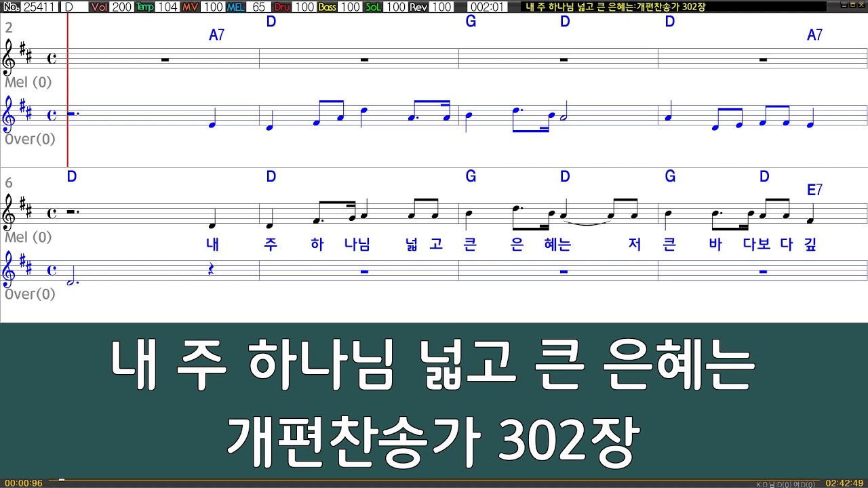Click the MV label in top bar
The width and height of the screenshot is (868, 488).
pyautogui.click(x=191, y=7)
